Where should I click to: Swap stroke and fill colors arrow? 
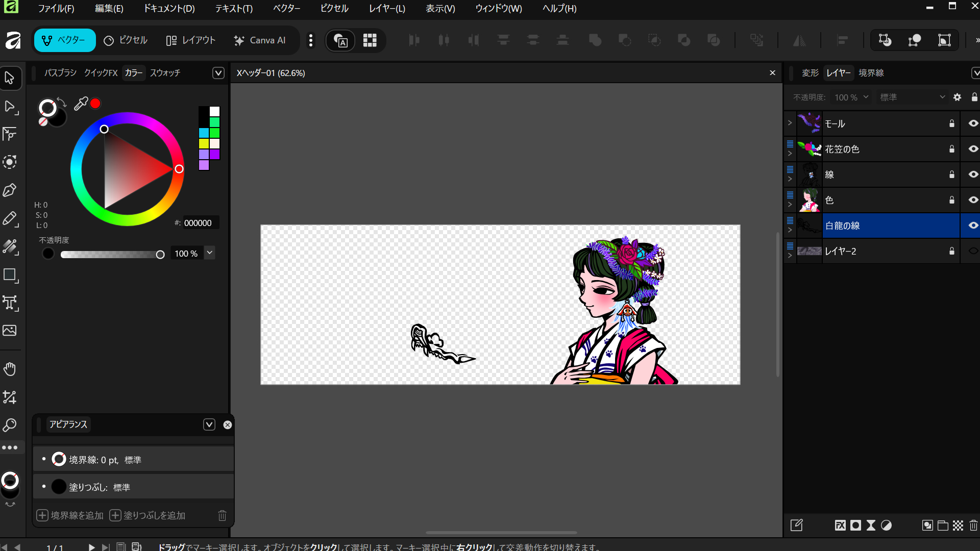(62, 102)
